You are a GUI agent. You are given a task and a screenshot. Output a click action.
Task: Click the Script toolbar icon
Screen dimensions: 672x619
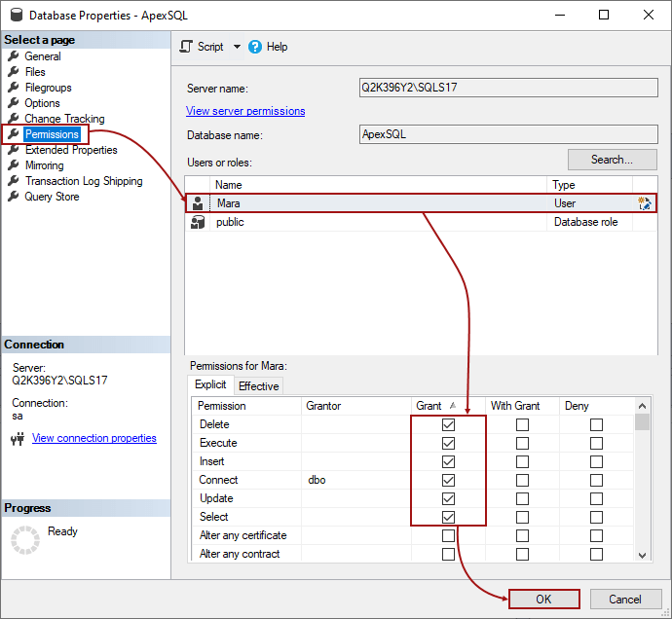click(x=186, y=47)
